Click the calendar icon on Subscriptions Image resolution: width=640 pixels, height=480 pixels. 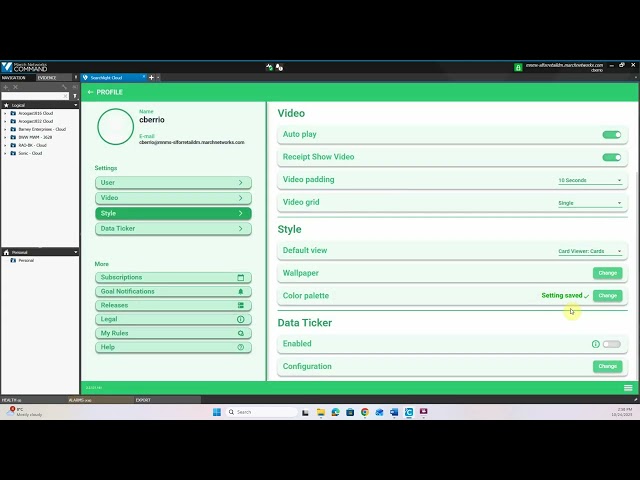(241, 278)
